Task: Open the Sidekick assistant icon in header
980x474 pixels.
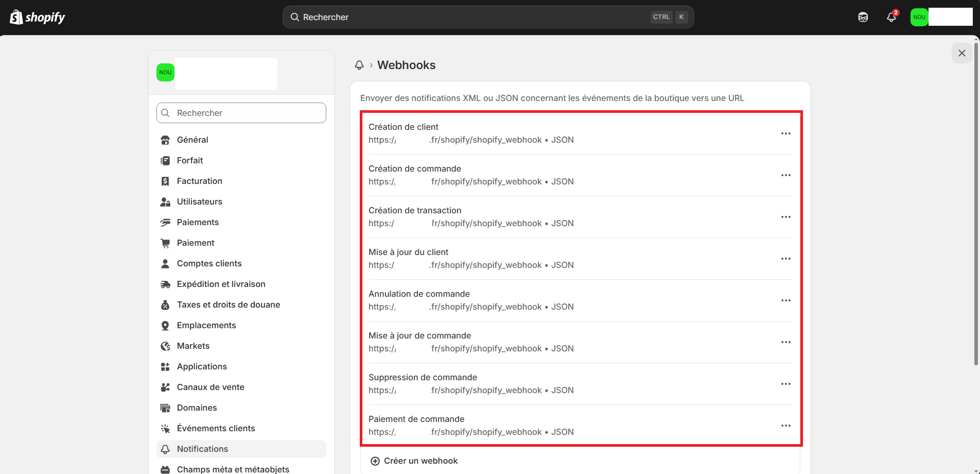Action: click(x=863, y=17)
